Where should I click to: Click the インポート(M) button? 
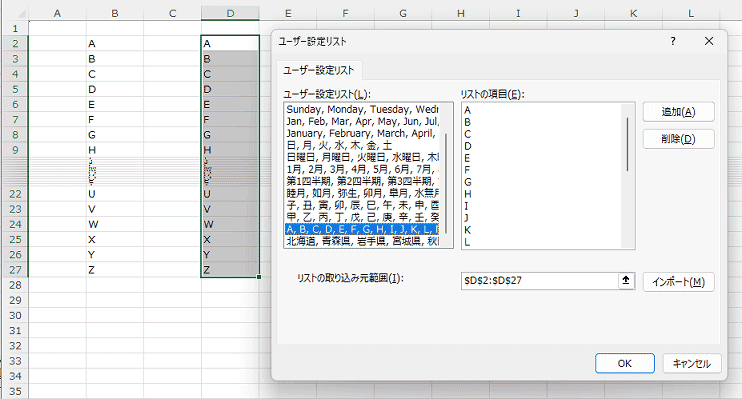click(678, 282)
